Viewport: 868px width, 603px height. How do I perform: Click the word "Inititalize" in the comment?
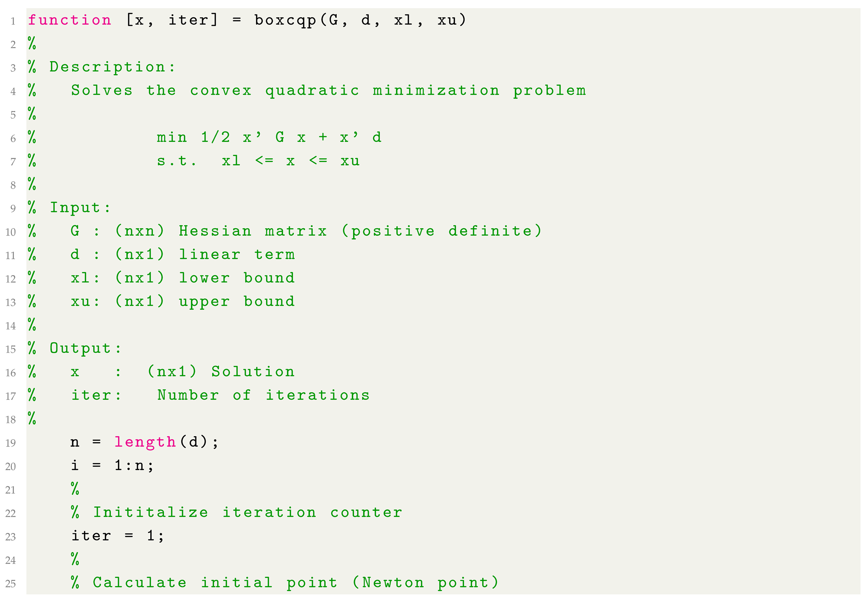click(x=151, y=513)
